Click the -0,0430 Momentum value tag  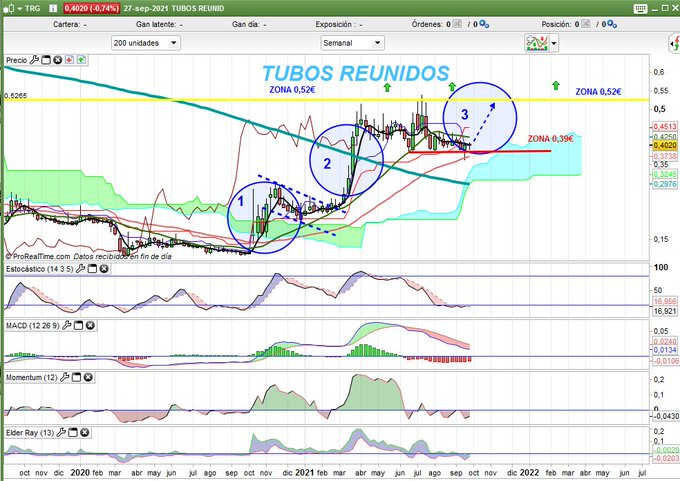click(x=664, y=416)
